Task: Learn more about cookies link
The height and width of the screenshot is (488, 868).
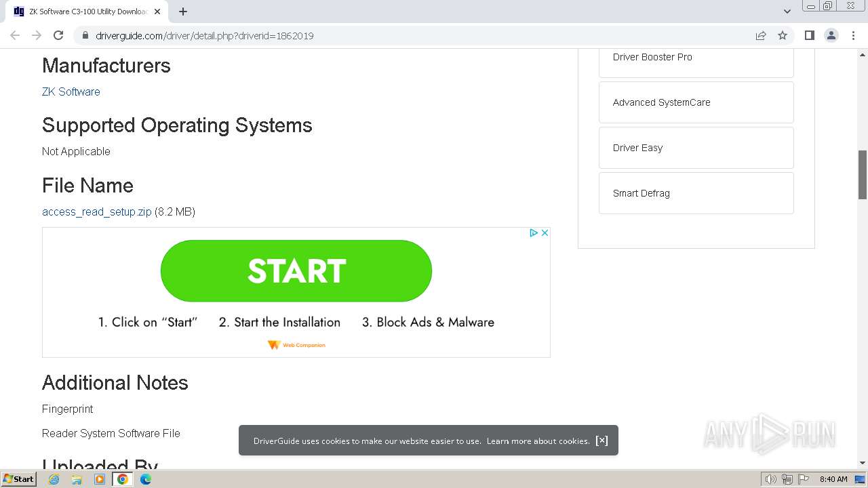Action: [x=538, y=441]
